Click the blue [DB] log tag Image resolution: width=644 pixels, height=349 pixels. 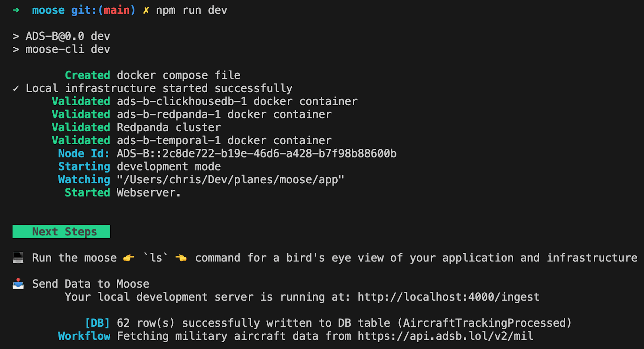[97, 323]
